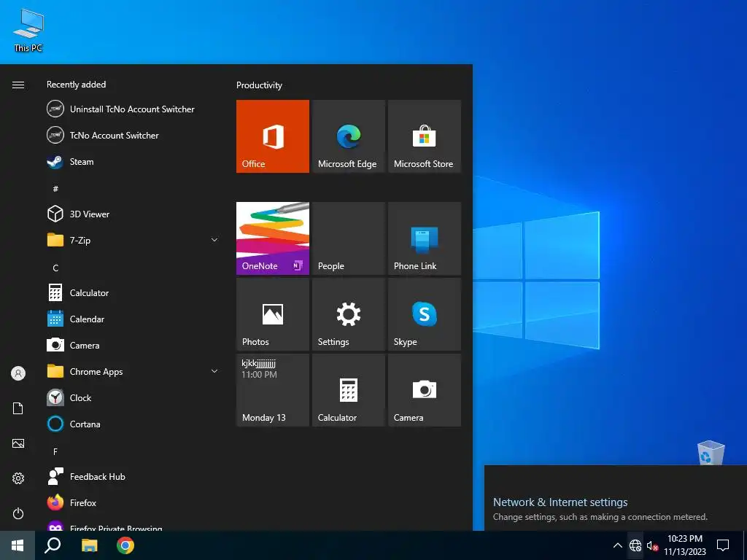The height and width of the screenshot is (560, 747).
Task: Click the F letter header
Action: 55,451
